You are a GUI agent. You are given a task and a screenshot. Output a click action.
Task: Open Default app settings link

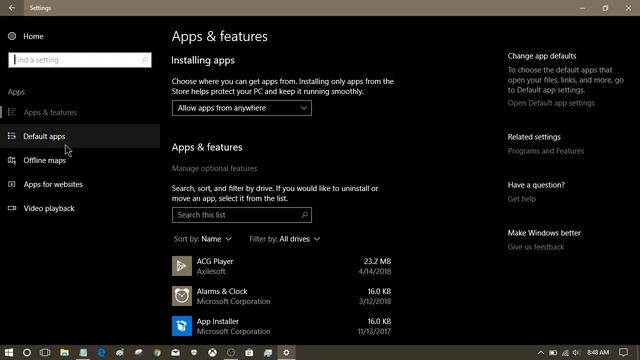coord(551,103)
